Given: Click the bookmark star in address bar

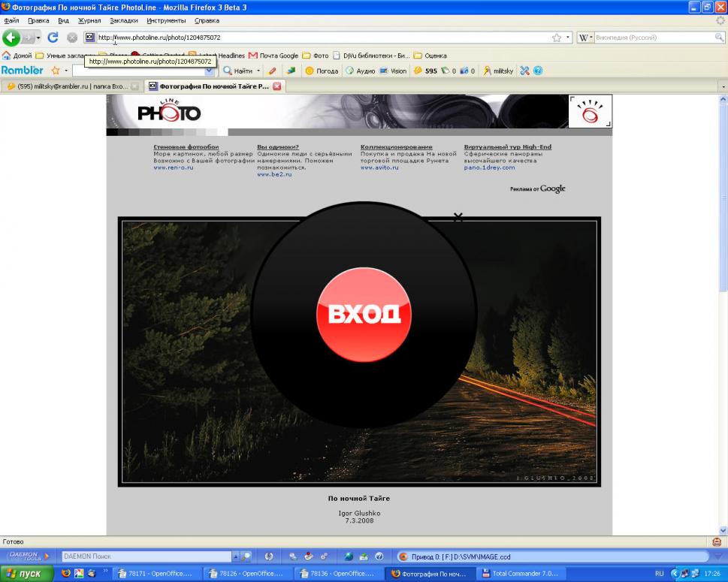Looking at the screenshot, I should coord(557,38).
